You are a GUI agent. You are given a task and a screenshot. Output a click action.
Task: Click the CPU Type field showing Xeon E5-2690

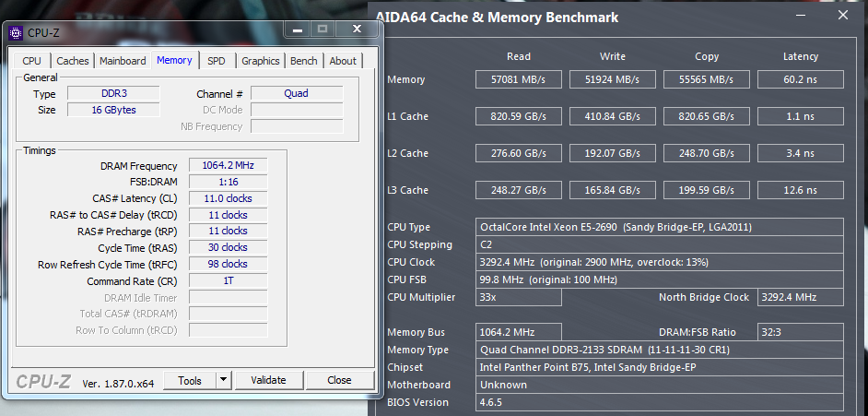(660, 227)
